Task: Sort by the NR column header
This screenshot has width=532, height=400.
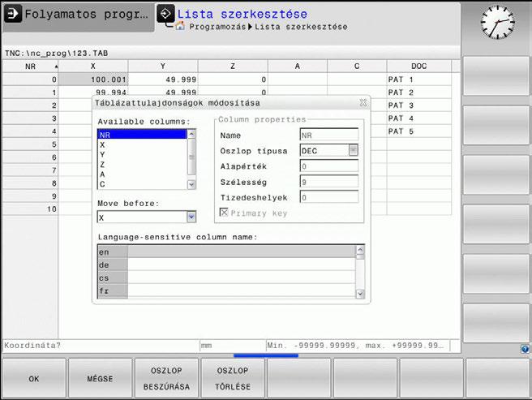Action: click(x=30, y=67)
